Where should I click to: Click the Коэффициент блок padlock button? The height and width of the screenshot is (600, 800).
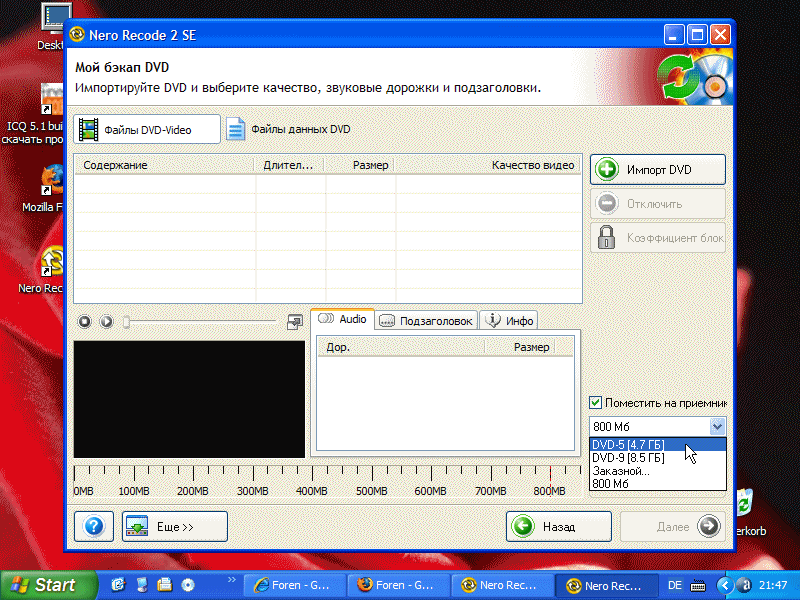point(658,238)
